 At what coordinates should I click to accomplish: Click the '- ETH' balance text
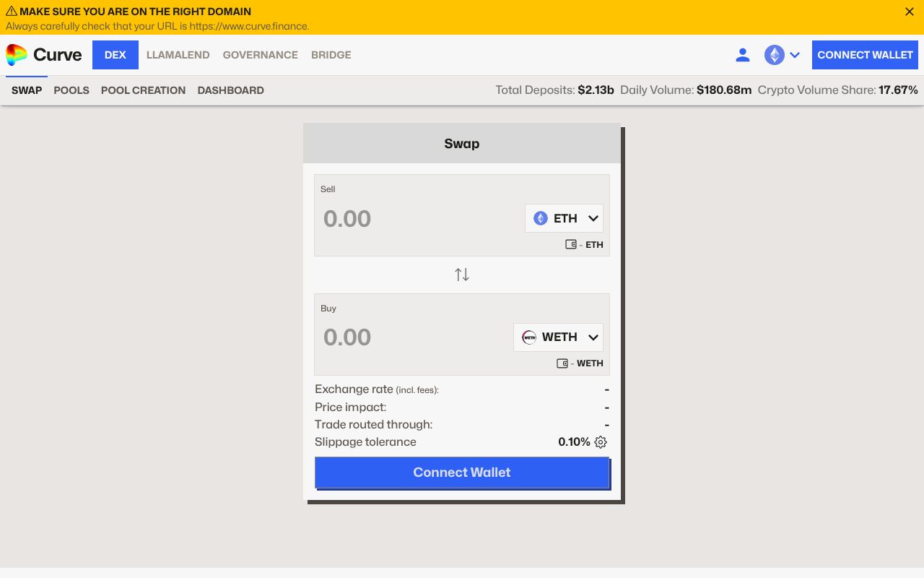pos(591,245)
